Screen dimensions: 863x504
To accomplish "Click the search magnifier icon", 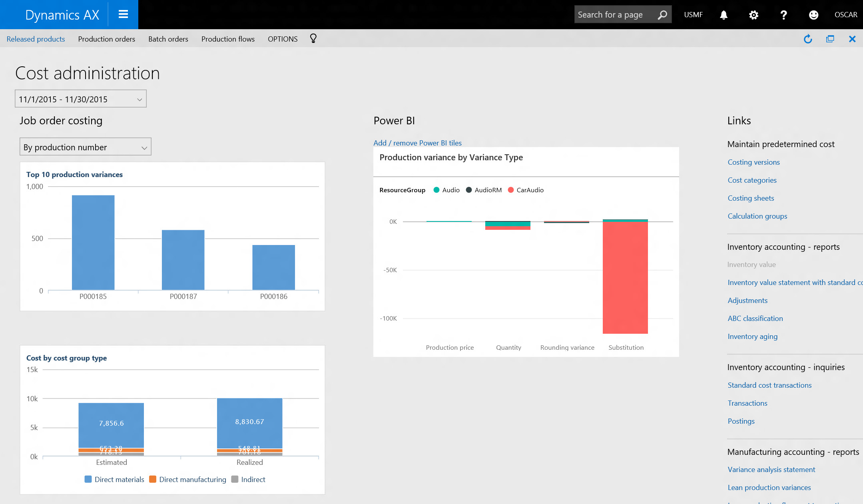I will click(662, 15).
